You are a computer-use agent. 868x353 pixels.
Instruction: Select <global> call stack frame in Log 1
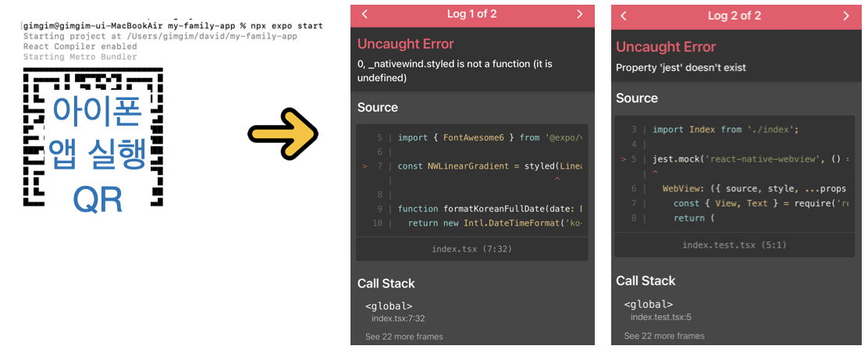389,306
